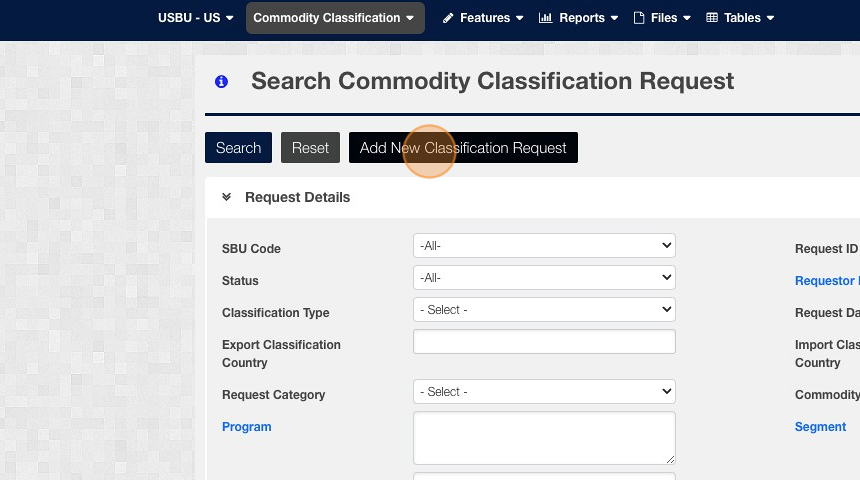Click the Program text area

tap(544, 437)
